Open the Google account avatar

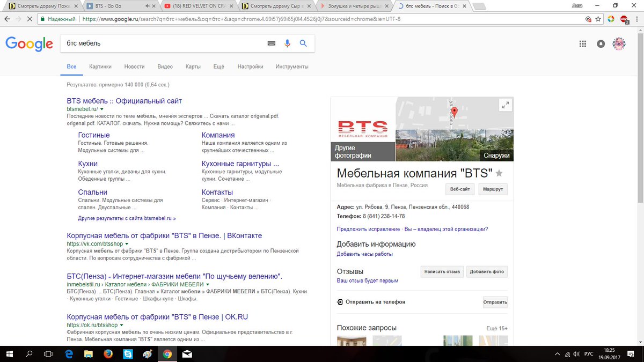click(619, 44)
